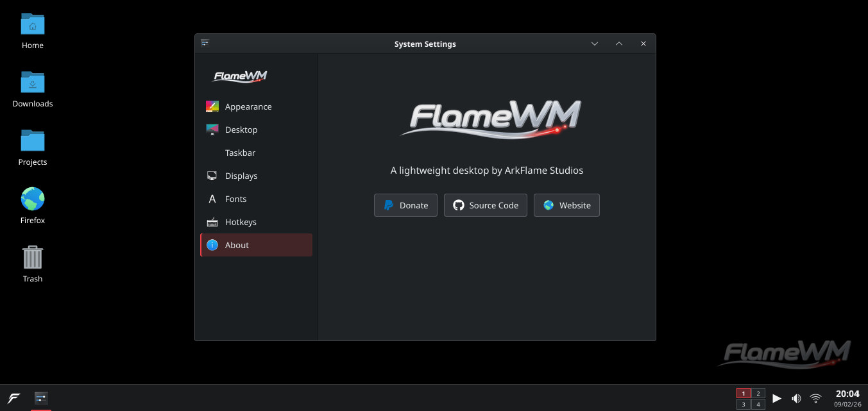Open the Projects folder desktop icon
Image resolution: width=868 pixels, height=411 pixels.
click(x=33, y=141)
